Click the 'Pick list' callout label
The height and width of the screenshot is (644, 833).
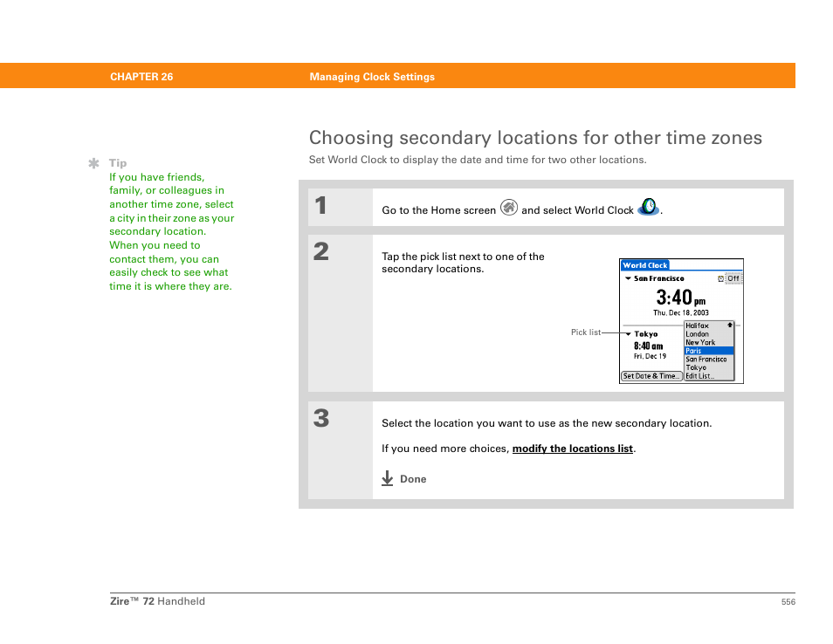point(585,332)
